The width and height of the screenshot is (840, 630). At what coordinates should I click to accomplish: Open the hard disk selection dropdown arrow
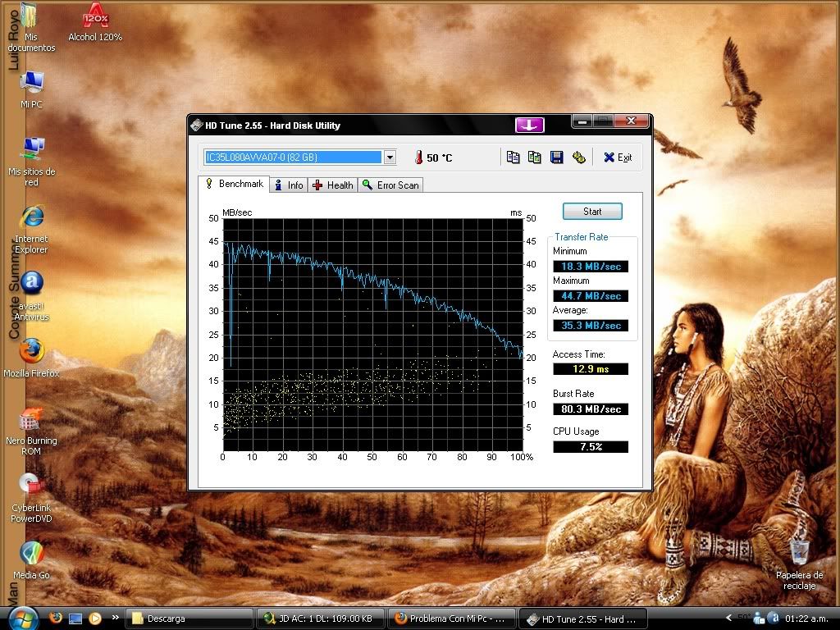pyautogui.click(x=390, y=157)
